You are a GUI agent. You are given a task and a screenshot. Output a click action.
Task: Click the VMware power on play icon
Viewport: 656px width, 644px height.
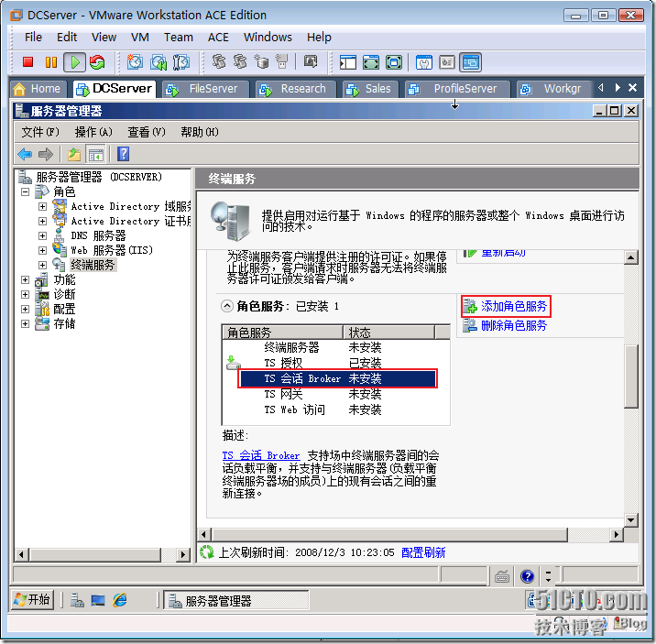[x=75, y=62]
